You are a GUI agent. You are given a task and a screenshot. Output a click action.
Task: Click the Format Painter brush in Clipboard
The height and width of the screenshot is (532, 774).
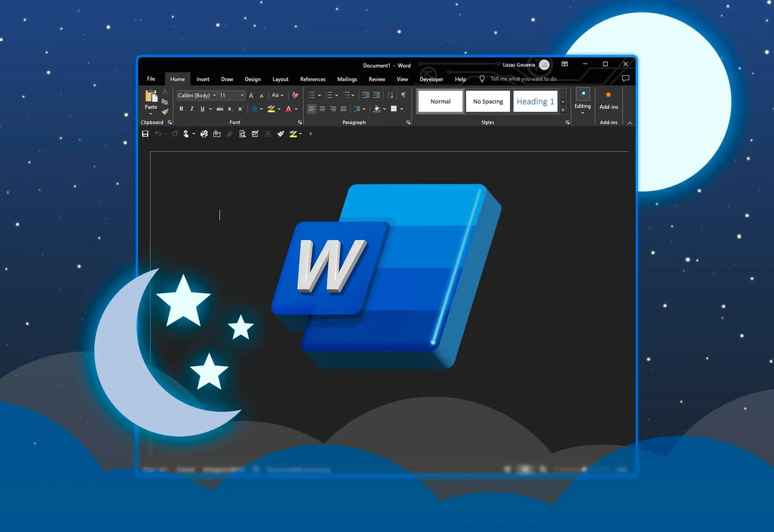click(x=165, y=112)
